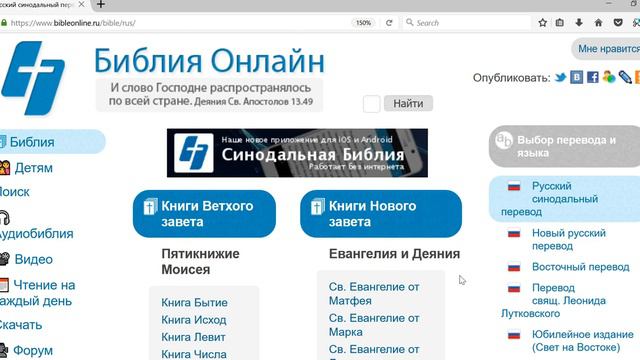Click Синодальная Библия app banner
The height and width of the screenshot is (360, 640).
pyautogui.click(x=297, y=153)
